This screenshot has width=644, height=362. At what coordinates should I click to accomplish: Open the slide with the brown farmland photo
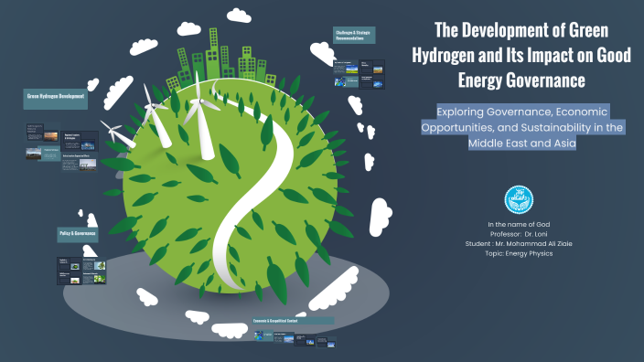pos(372,67)
